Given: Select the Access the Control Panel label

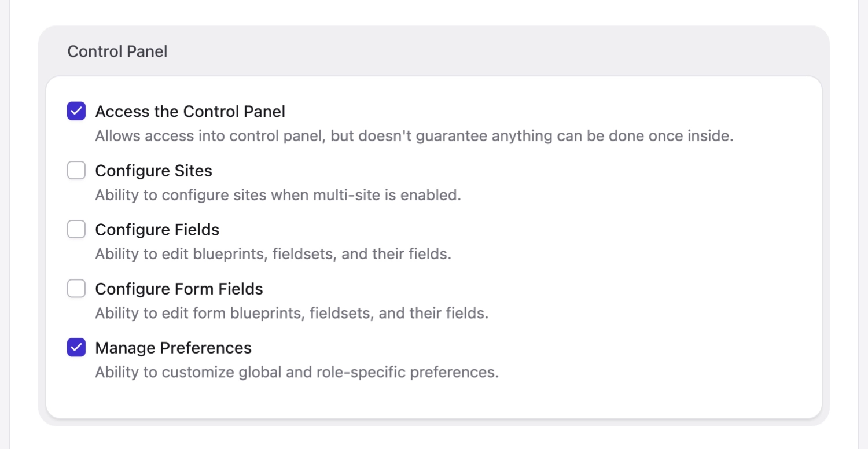Looking at the screenshot, I should click(190, 111).
